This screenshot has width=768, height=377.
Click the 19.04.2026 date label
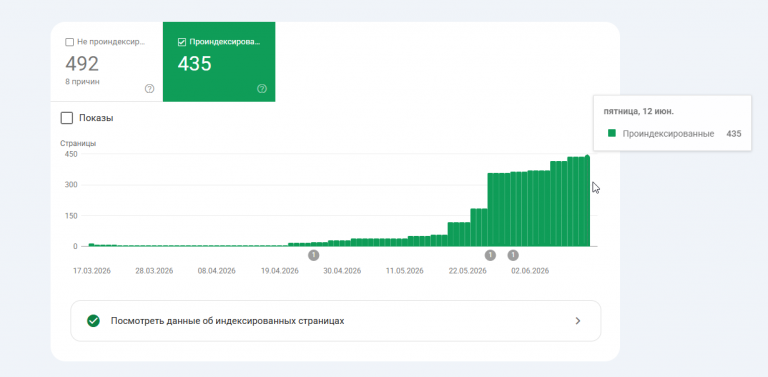click(280, 271)
